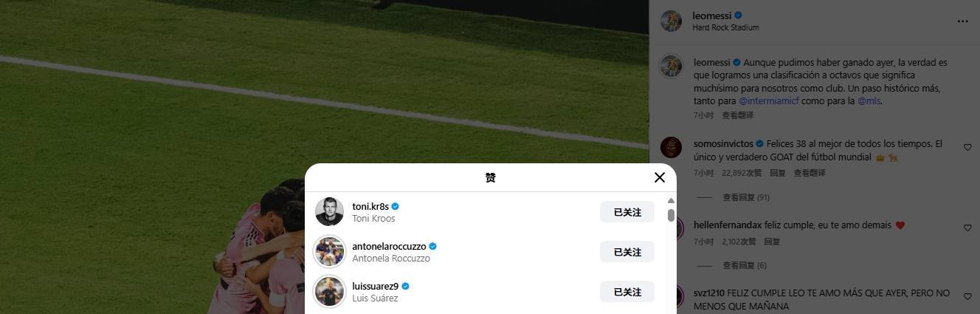Like the svz1210 comment
This screenshot has height=314, width=980.
point(967,296)
